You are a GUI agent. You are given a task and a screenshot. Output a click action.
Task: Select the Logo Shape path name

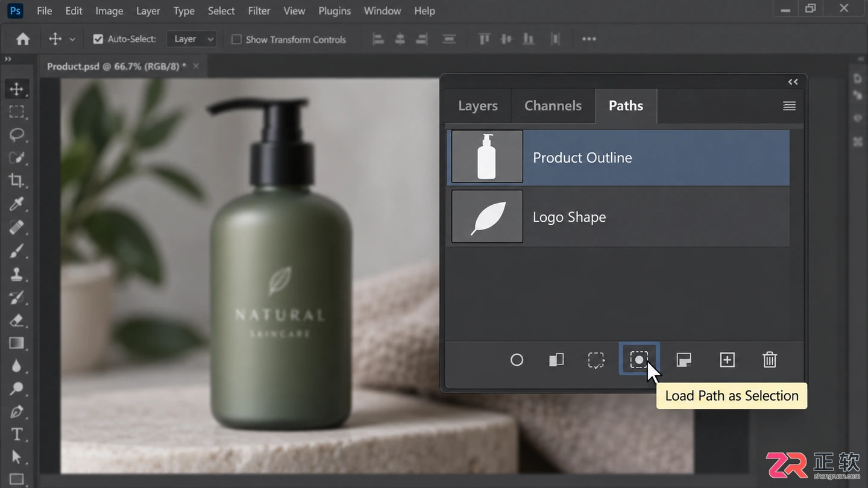(x=569, y=217)
